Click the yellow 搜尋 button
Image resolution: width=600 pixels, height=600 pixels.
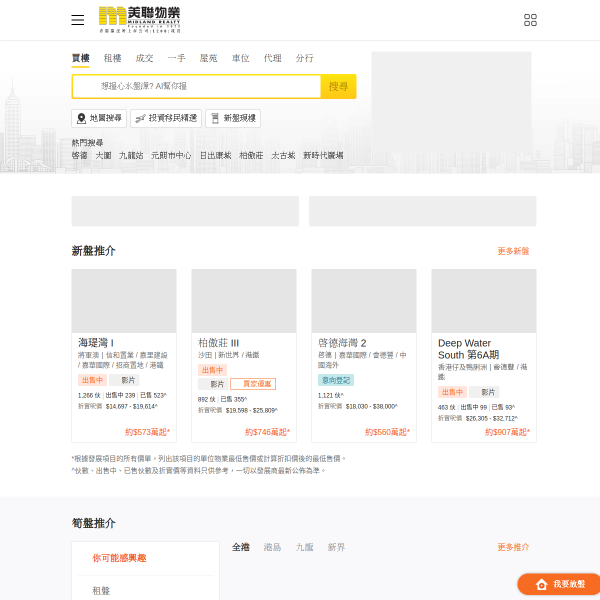click(338, 86)
